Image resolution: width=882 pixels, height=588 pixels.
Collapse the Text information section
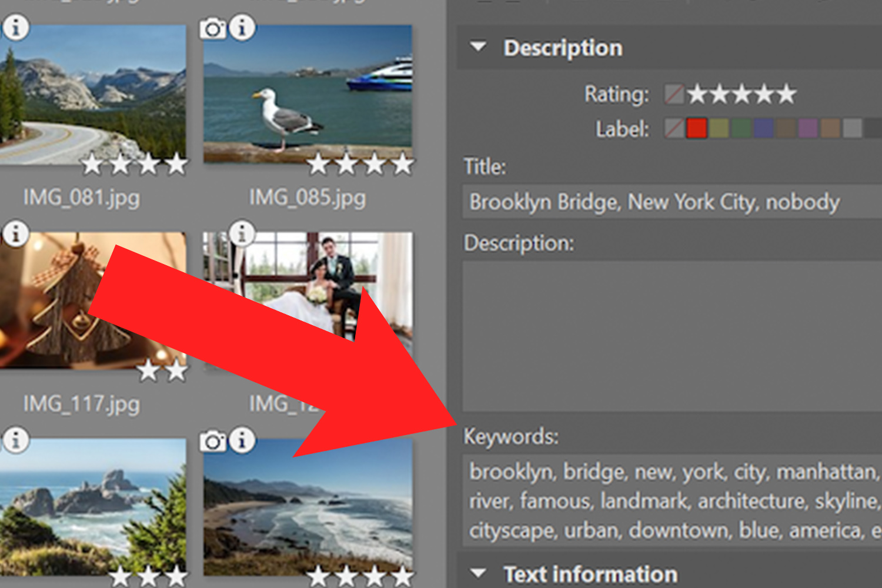click(479, 573)
